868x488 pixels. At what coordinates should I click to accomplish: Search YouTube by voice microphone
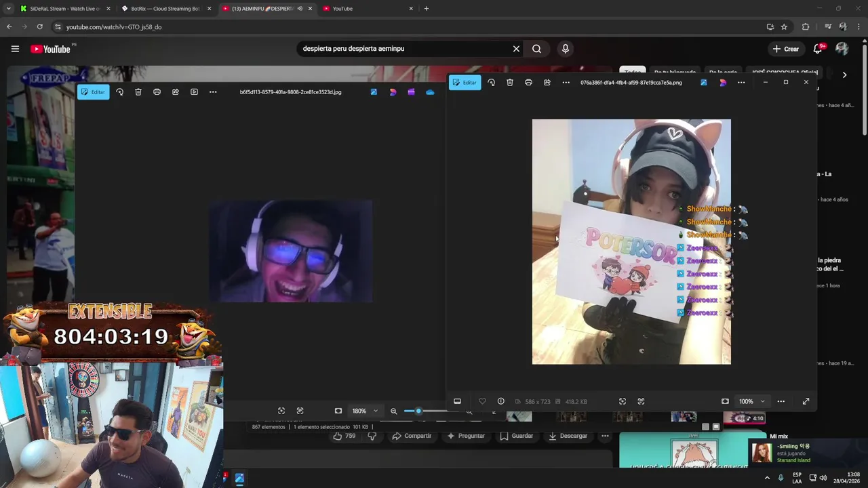pos(565,49)
